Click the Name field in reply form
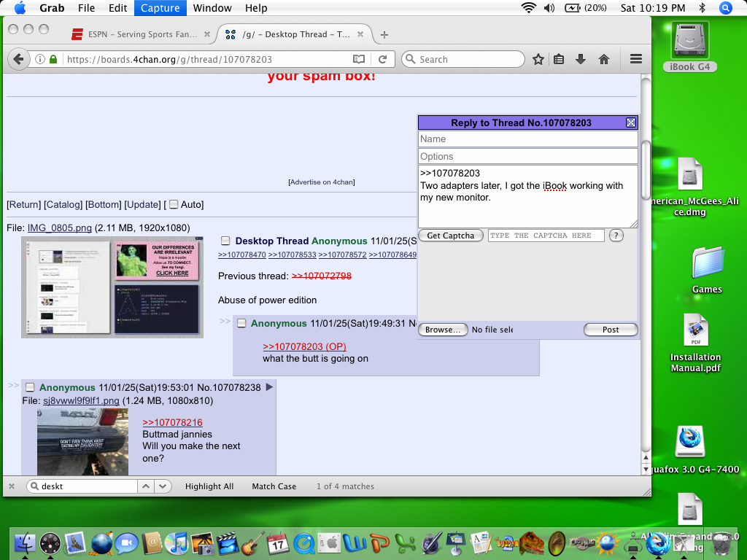The image size is (747, 560). [x=528, y=139]
